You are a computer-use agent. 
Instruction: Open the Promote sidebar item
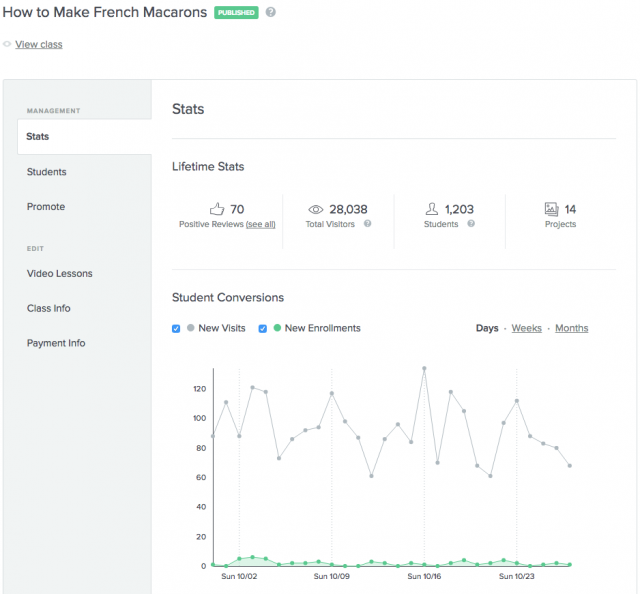click(x=46, y=207)
